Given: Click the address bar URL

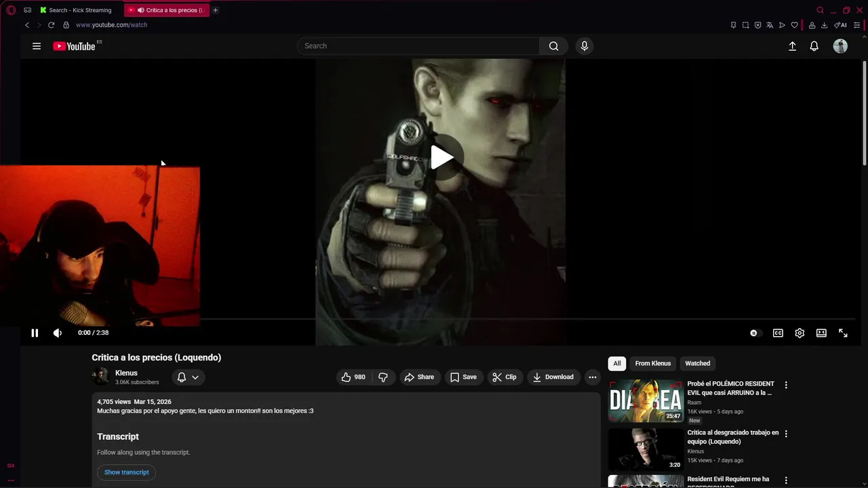Looking at the screenshot, I should click(x=111, y=25).
